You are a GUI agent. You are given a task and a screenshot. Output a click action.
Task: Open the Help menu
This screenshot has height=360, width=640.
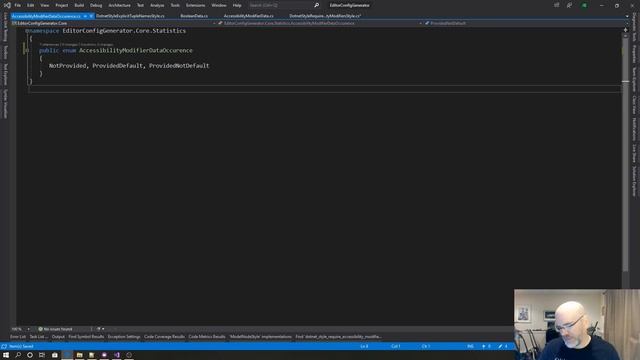point(237,5)
